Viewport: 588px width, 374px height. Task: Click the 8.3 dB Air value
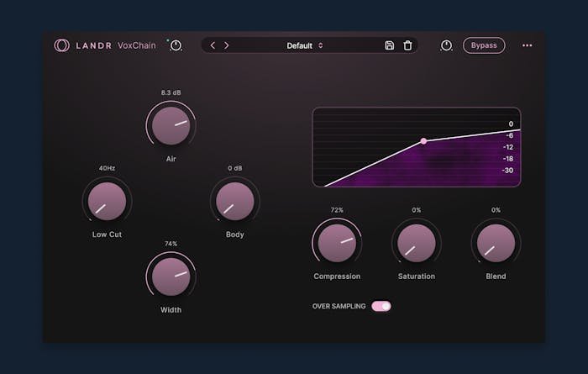(171, 92)
